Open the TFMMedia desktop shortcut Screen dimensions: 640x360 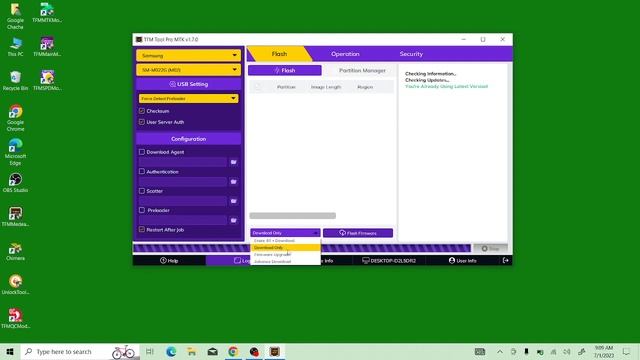pos(15,217)
